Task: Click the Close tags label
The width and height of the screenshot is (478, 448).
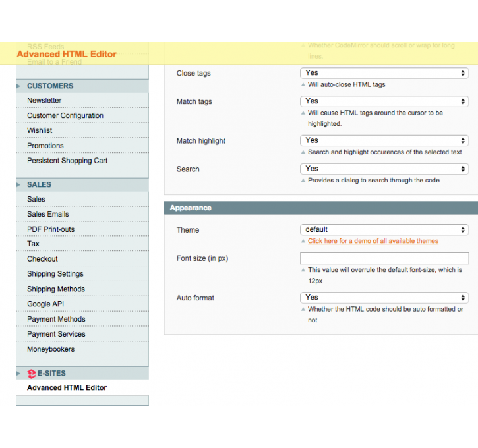Action: click(194, 73)
